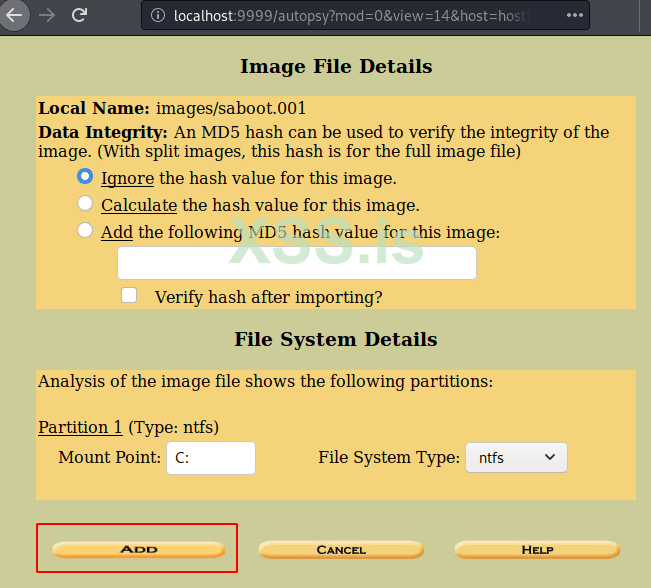Click the File System Type label text

click(x=389, y=457)
